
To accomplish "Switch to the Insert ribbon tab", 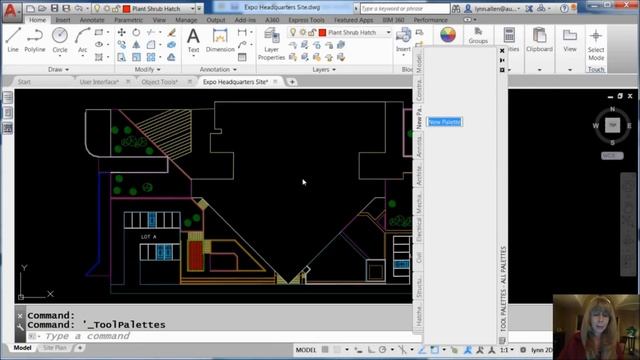I will (x=63, y=20).
